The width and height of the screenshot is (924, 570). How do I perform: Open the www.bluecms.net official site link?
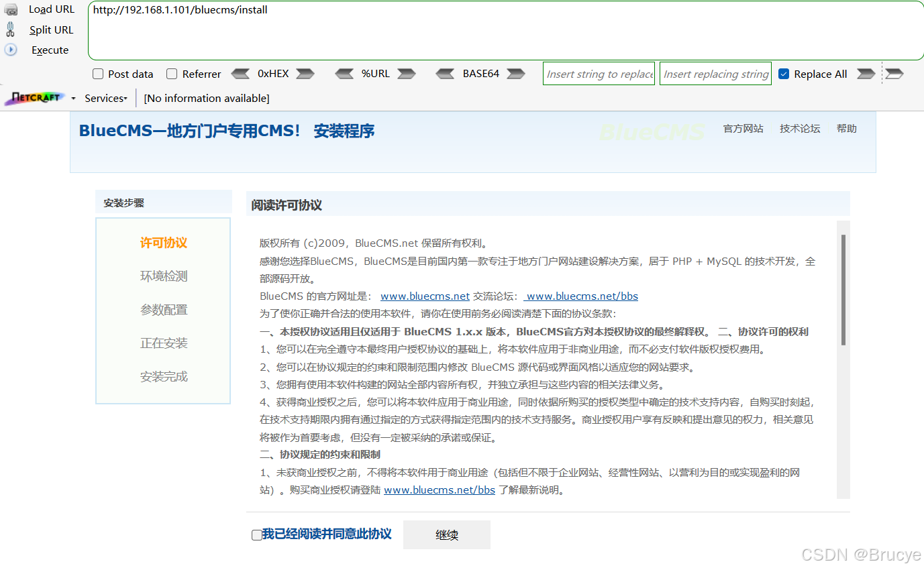click(x=425, y=296)
